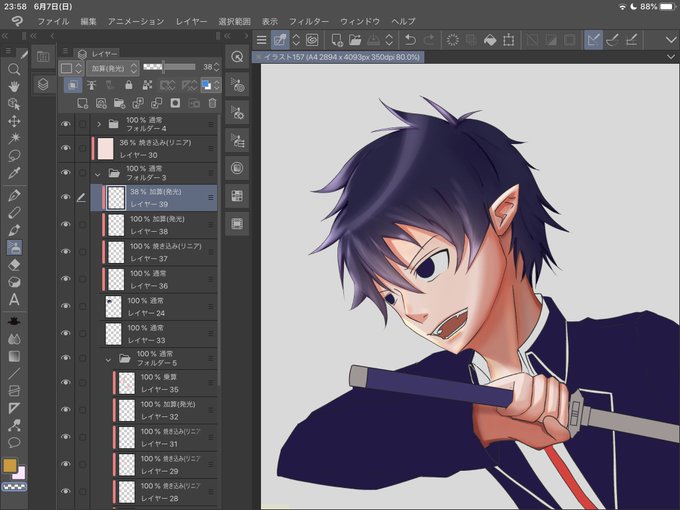
Task: Collapse the フォルダー 3 folder
Action: 98,174
